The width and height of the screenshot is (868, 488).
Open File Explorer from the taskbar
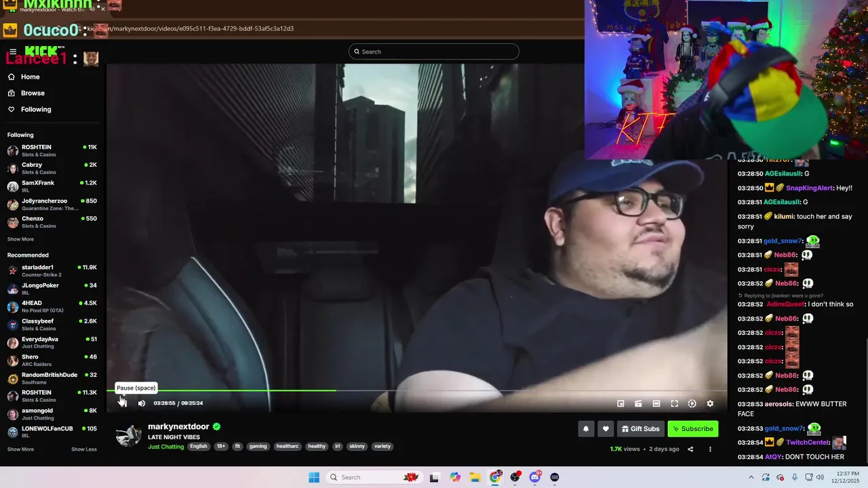click(x=475, y=477)
